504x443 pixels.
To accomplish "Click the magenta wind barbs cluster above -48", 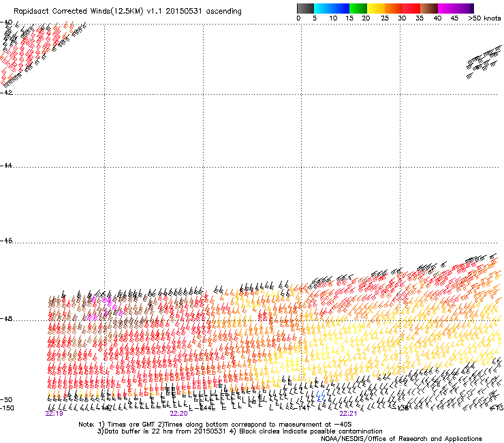I will (x=106, y=308).
